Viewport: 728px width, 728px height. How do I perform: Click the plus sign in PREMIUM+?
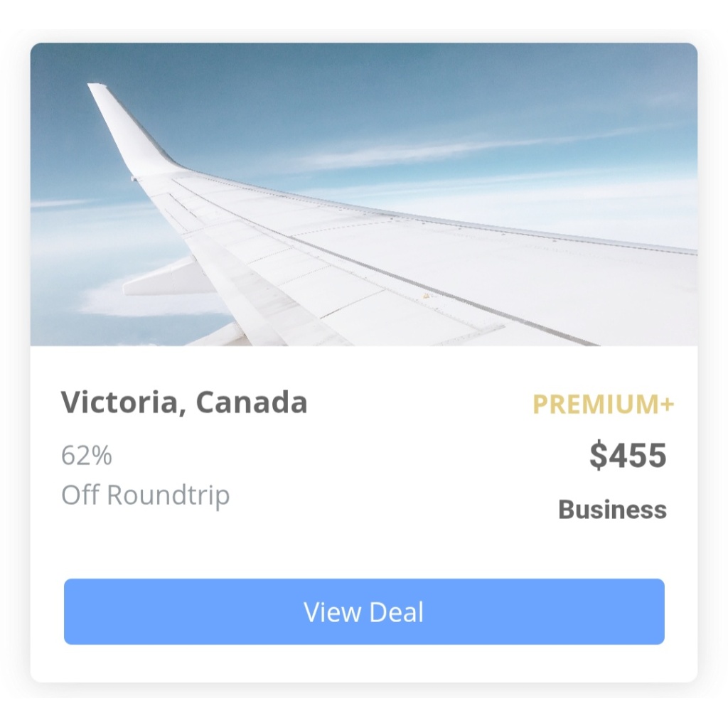point(667,404)
